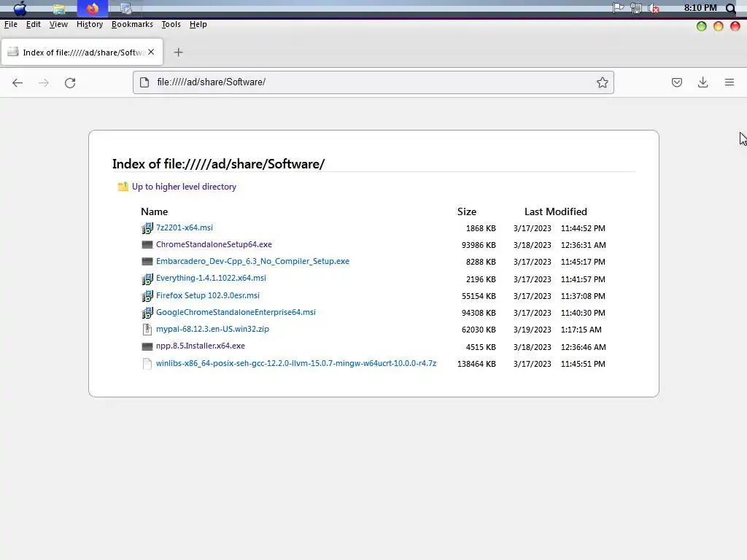Click the flag icon in system tray
Image resolution: width=747 pixels, height=560 pixels.
[x=619, y=8]
